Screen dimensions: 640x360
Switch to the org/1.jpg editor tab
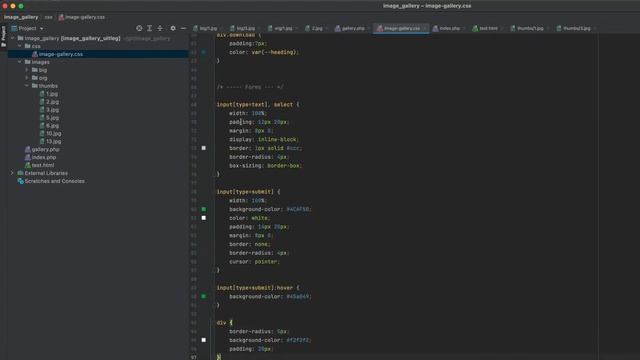pyautogui.click(x=283, y=29)
